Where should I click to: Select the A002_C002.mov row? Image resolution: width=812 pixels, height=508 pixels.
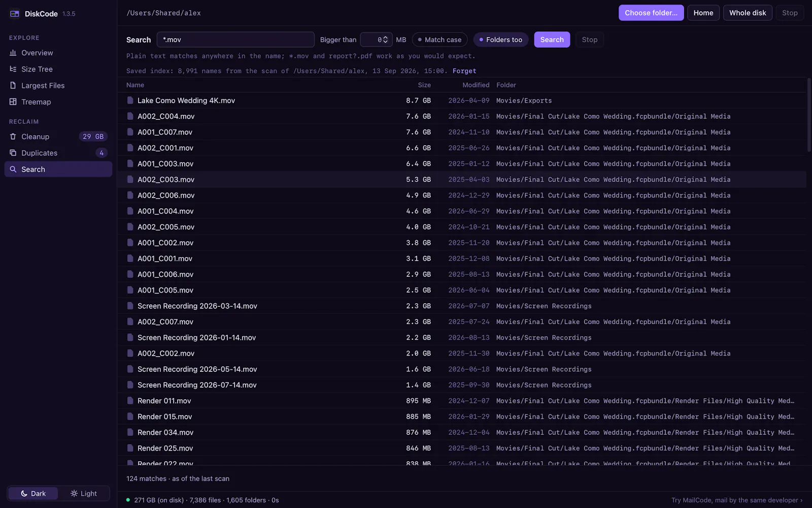click(462, 353)
